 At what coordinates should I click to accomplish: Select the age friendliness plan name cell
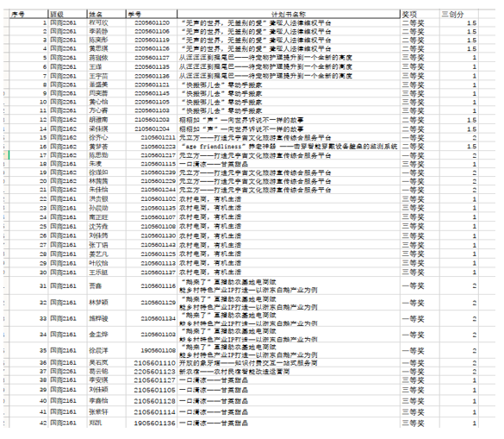(x=289, y=147)
